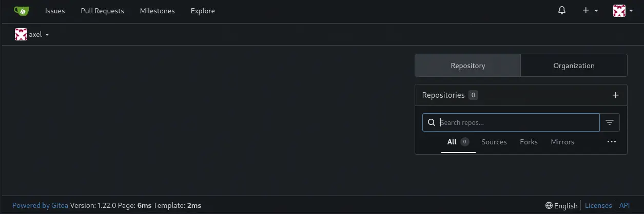Open Issues in top navigation

tap(55, 11)
